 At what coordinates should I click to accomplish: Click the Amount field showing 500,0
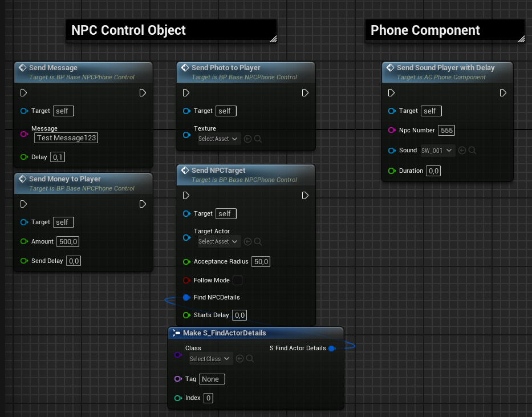point(68,241)
